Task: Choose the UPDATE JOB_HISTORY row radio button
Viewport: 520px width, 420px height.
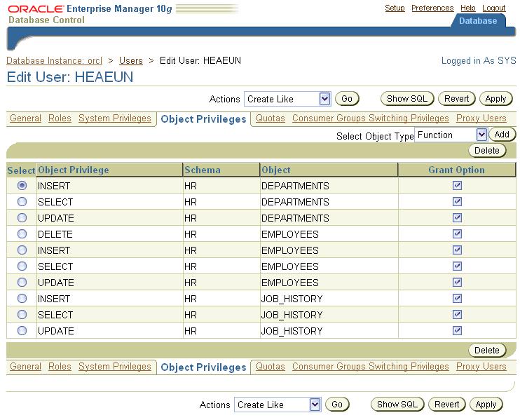Action: tap(22, 331)
